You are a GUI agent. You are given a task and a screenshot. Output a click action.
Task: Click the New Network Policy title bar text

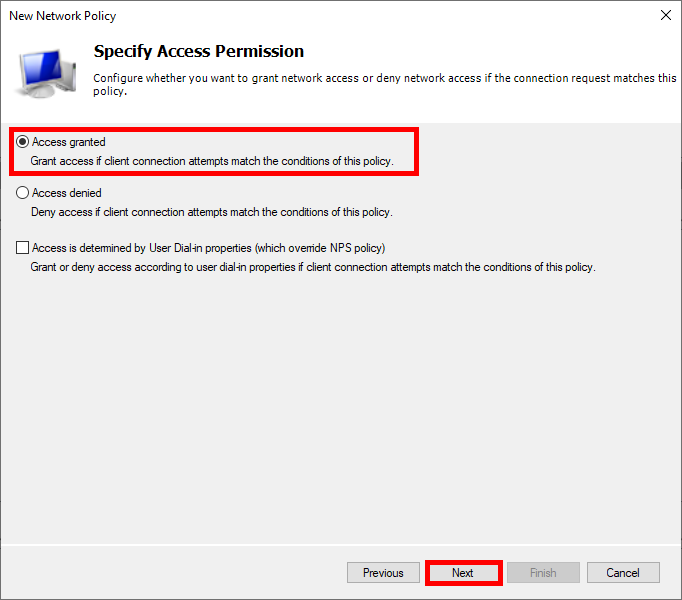tap(62, 16)
